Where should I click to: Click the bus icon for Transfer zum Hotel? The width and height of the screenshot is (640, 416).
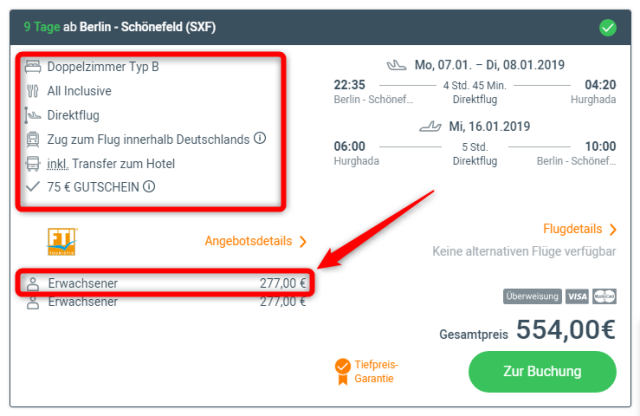(33, 164)
